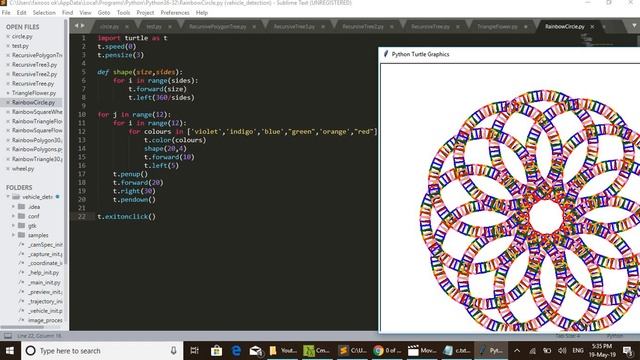This screenshot has width=640, height=360.
Task: Close test.py in Open Files sidebar
Action: tap(8, 46)
